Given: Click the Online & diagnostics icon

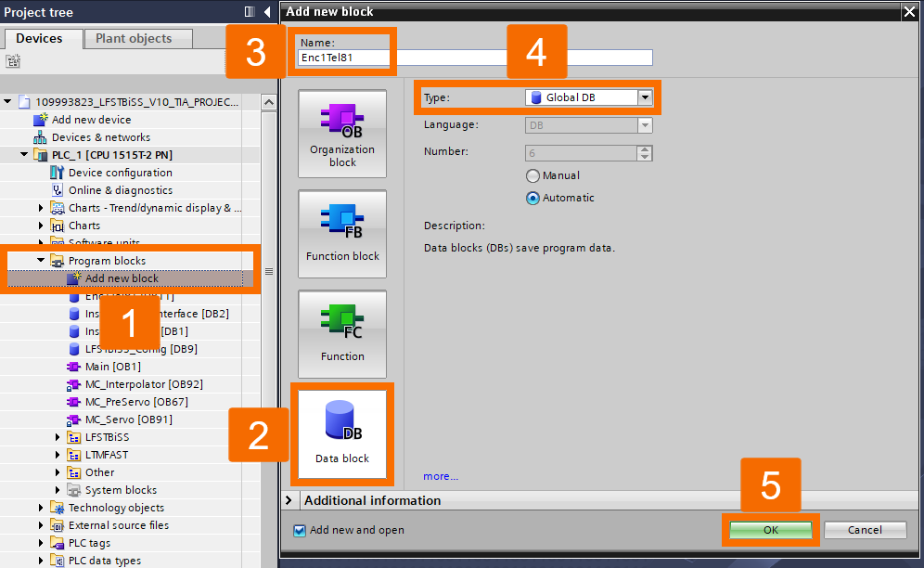Looking at the screenshot, I should coord(57,190).
